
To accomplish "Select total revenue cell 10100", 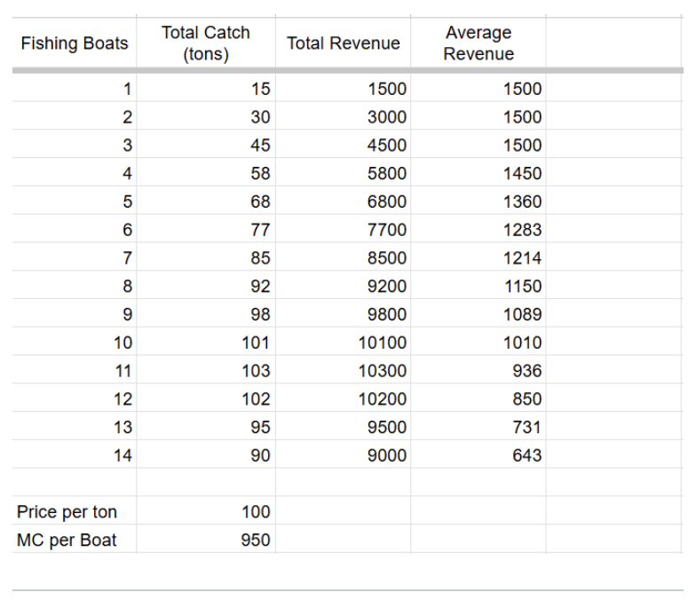I will (x=343, y=342).
